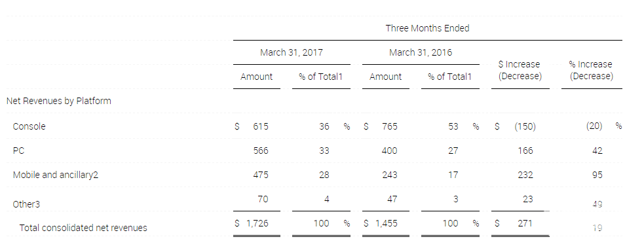Click the Mobile 2016 amount 243
The height and width of the screenshot is (252, 644).
(389, 175)
